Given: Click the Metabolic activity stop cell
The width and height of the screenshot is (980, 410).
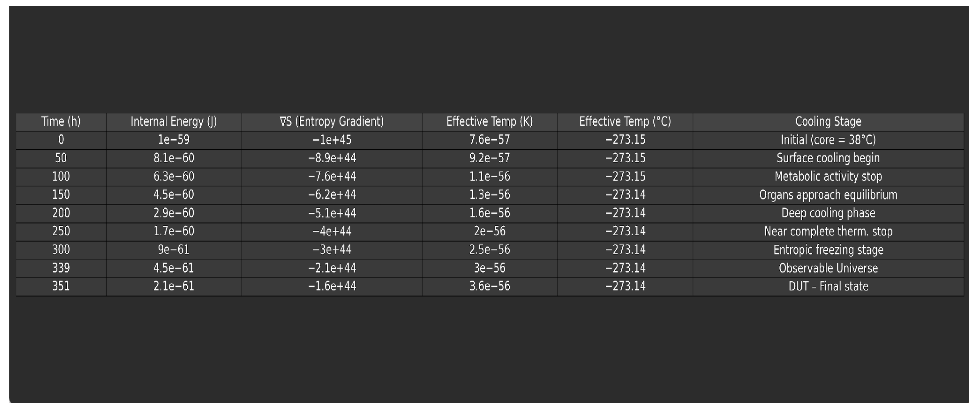Looking at the screenshot, I should coord(828,176).
